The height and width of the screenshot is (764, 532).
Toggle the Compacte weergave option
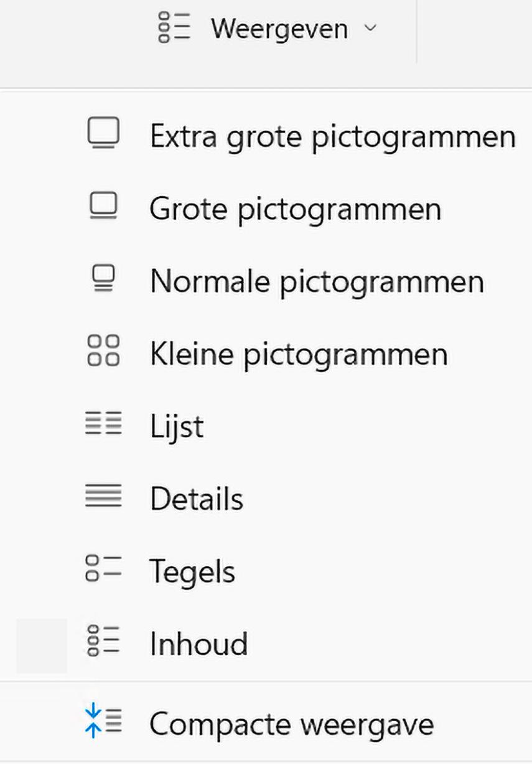coord(291,724)
